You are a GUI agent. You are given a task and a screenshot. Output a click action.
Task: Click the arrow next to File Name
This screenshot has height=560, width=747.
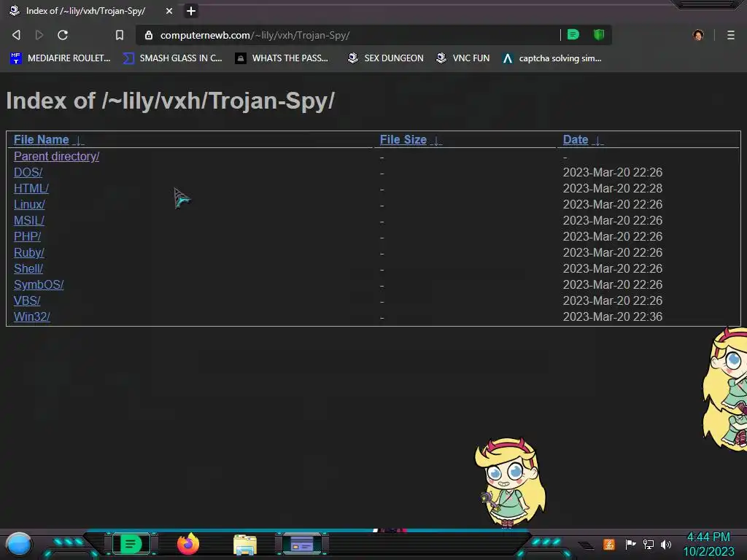[79, 141]
